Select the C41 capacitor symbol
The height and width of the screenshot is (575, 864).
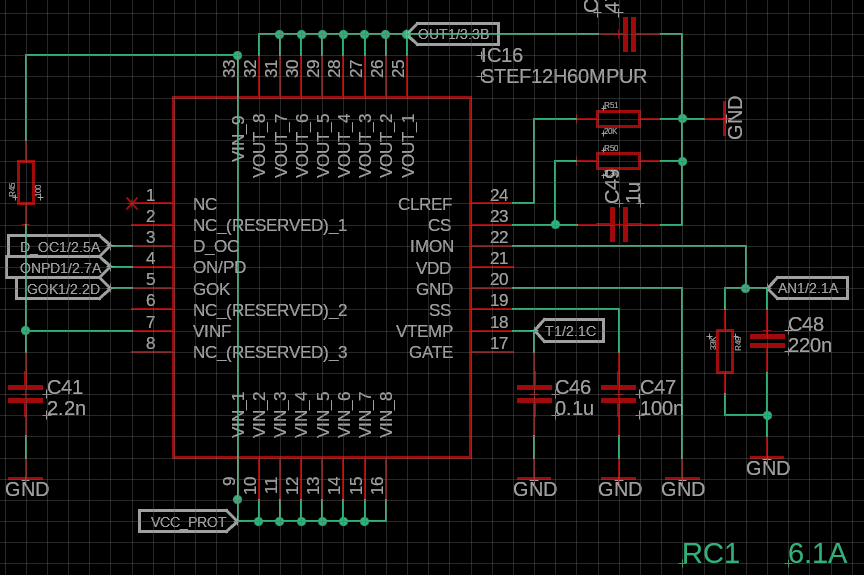pyautogui.click(x=25, y=394)
